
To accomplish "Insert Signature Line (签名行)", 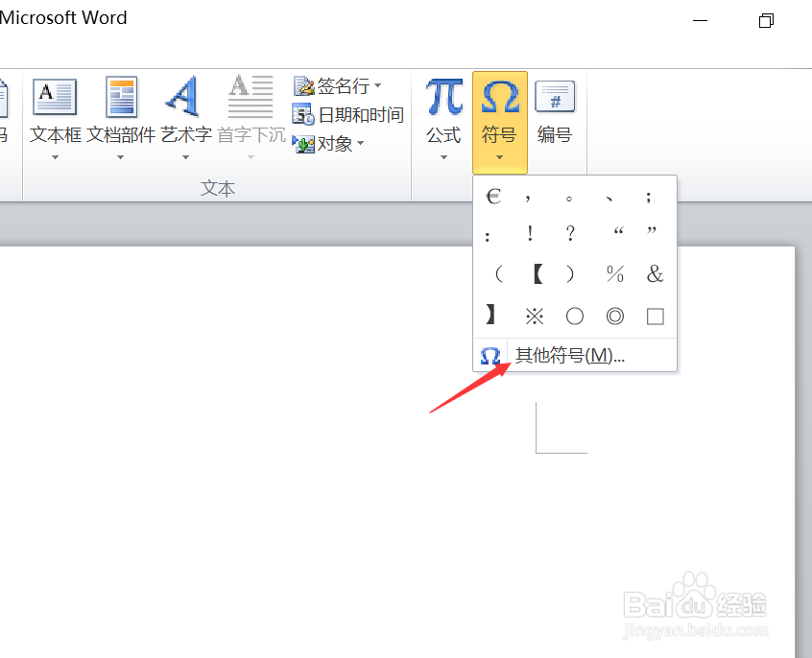I will (x=331, y=85).
